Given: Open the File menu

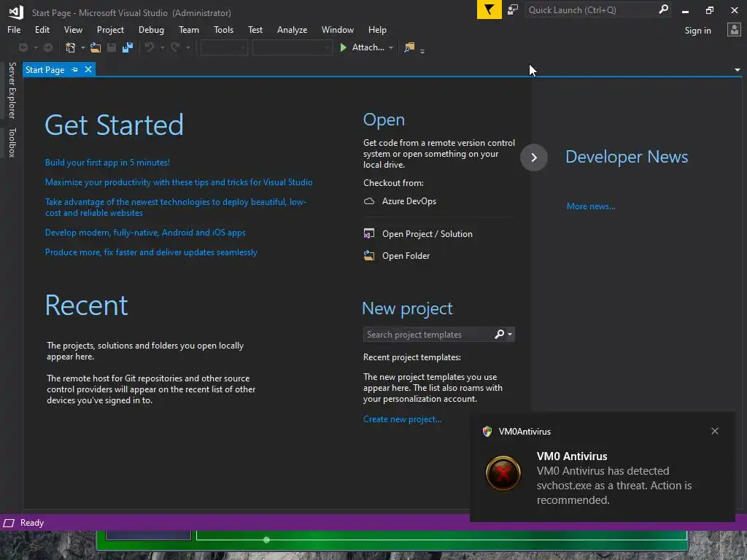Looking at the screenshot, I should (x=14, y=29).
